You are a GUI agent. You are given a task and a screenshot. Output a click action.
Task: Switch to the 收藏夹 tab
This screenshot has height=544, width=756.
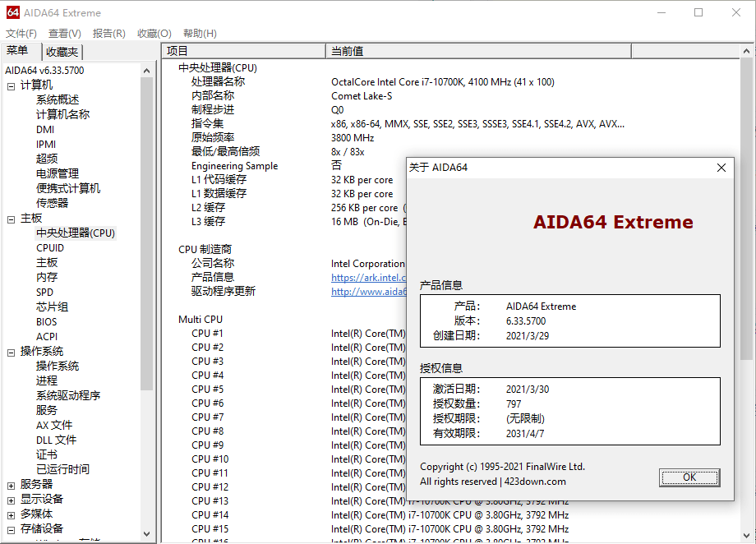pyautogui.click(x=62, y=52)
